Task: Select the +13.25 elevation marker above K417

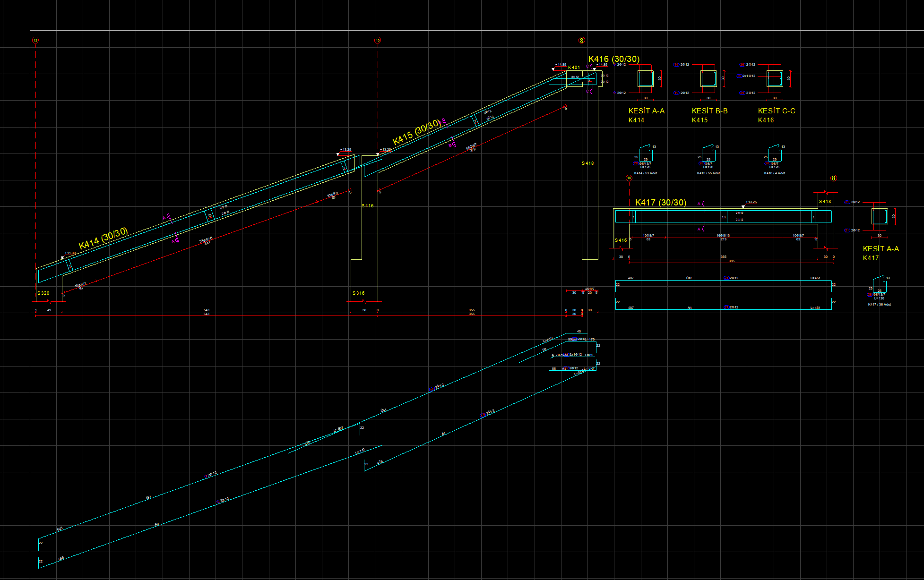Action: 751,202
